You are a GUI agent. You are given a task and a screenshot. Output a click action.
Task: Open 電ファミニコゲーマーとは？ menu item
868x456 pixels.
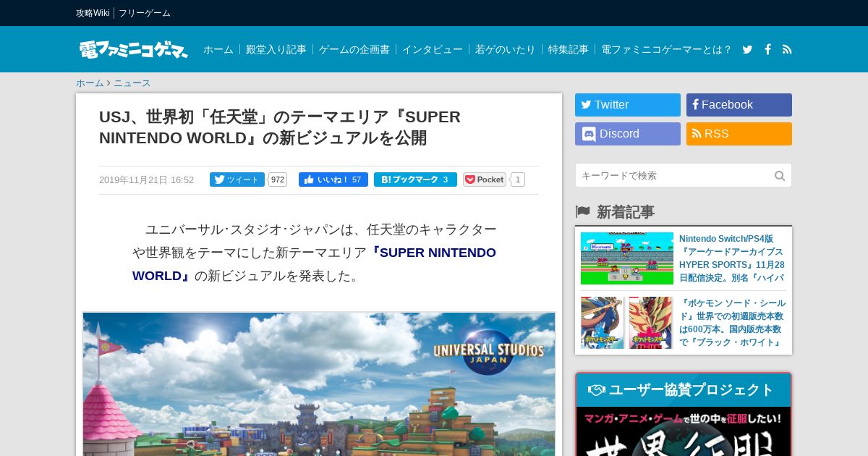pyautogui.click(x=666, y=49)
